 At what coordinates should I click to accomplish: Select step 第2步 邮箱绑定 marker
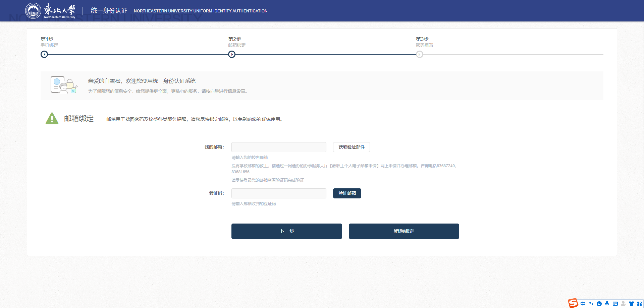pos(231,54)
